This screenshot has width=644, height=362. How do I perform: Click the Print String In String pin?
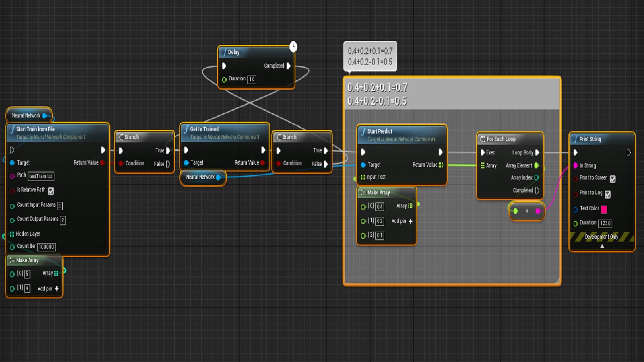[576, 165]
